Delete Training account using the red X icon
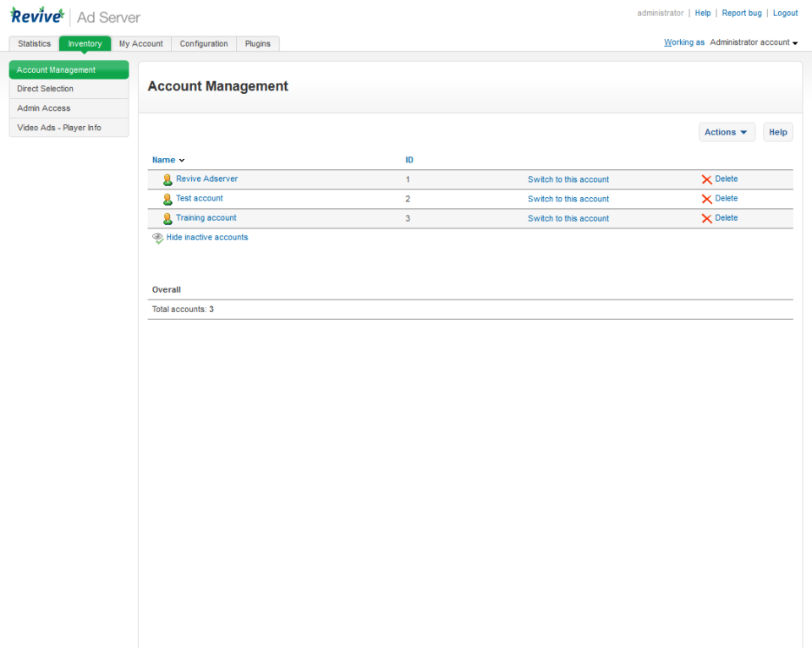This screenshot has height=648, width=812. click(x=709, y=217)
